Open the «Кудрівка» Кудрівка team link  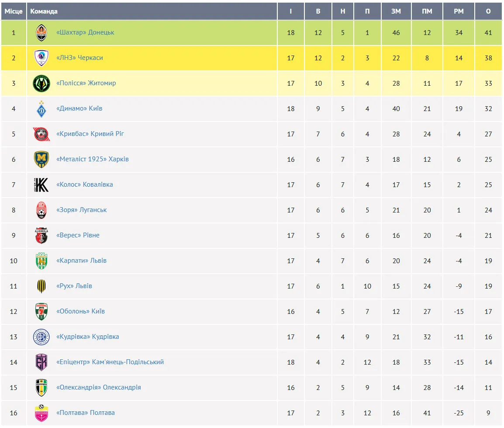pyautogui.click(x=87, y=337)
